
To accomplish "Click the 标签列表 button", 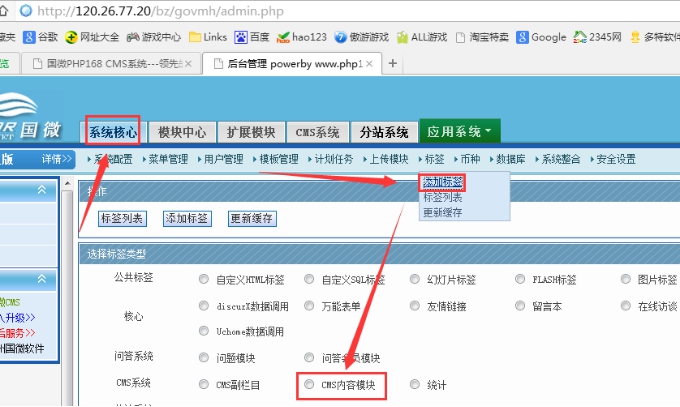I will (122, 218).
